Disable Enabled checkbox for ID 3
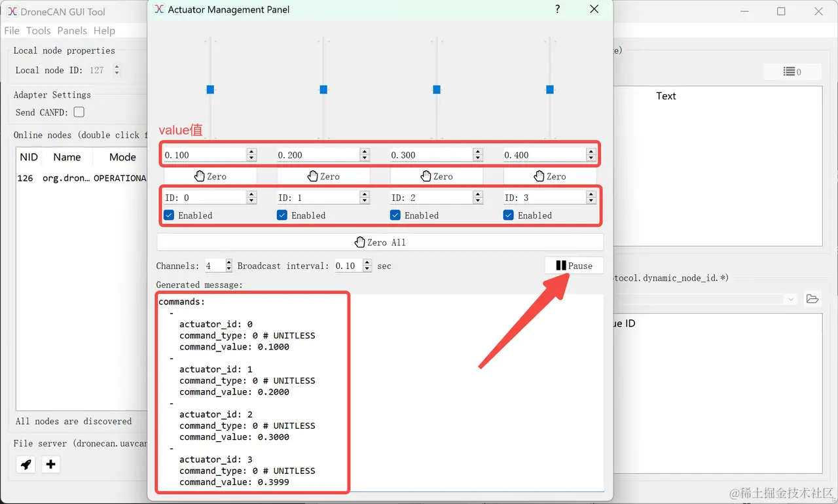The width and height of the screenshot is (838, 504). click(x=509, y=215)
